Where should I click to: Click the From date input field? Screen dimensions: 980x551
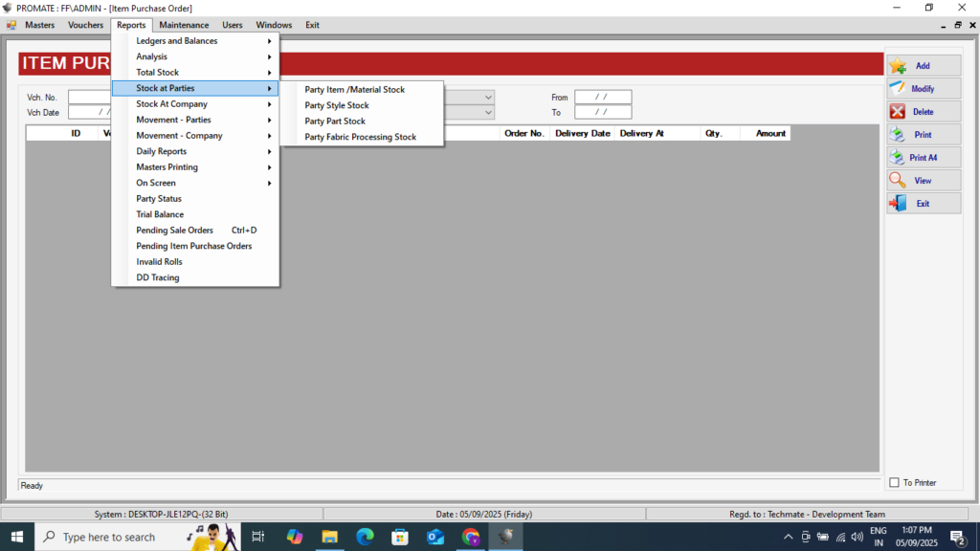(x=602, y=97)
